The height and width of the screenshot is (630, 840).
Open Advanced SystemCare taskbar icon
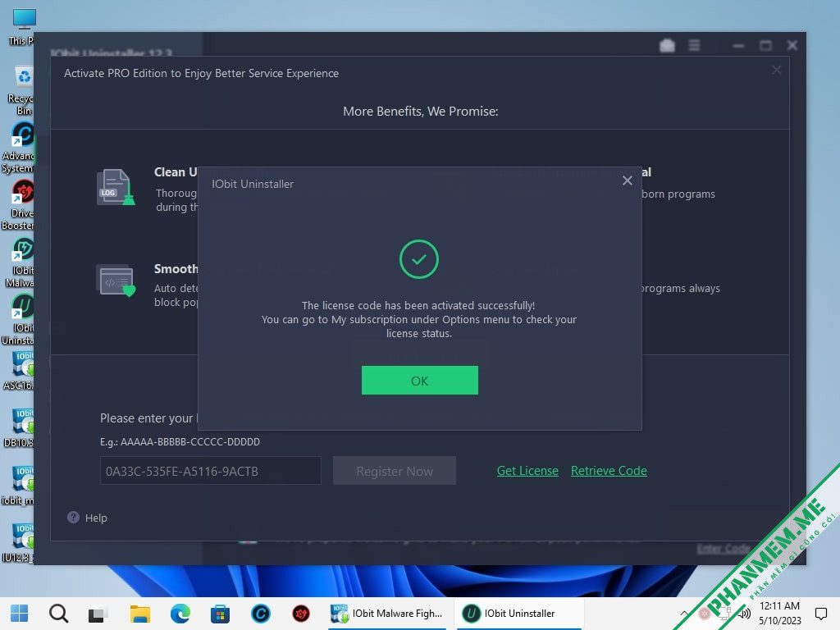coord(261,614)
